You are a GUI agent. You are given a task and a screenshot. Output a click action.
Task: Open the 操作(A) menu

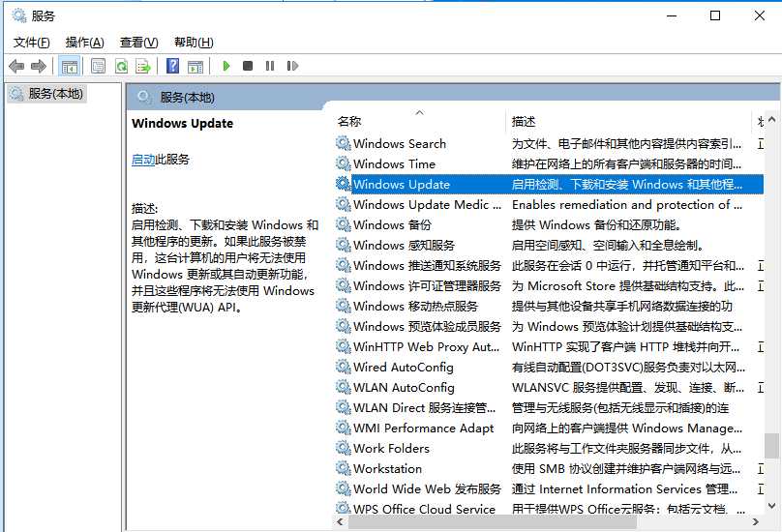(x=85, y=43)
